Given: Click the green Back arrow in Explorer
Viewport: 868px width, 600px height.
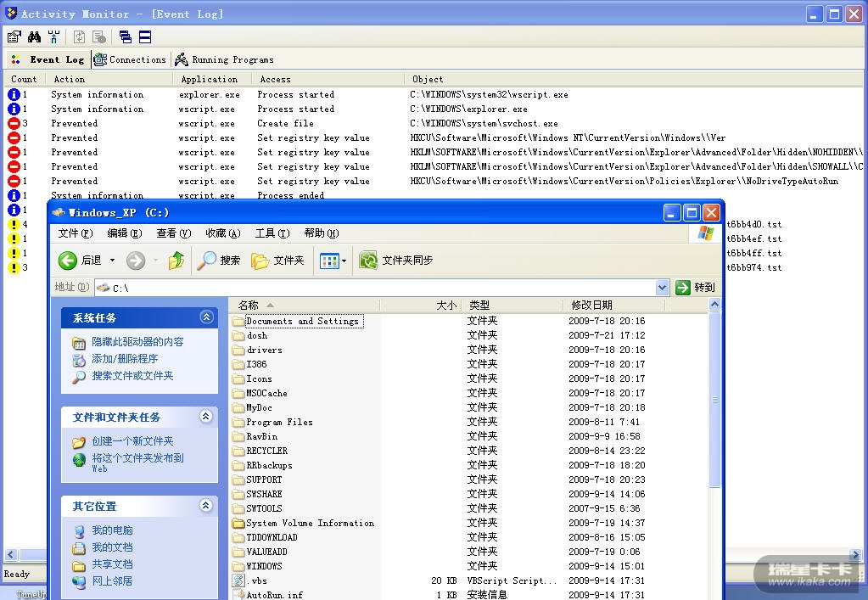Looking at the screenshot, I should point(68,261).
